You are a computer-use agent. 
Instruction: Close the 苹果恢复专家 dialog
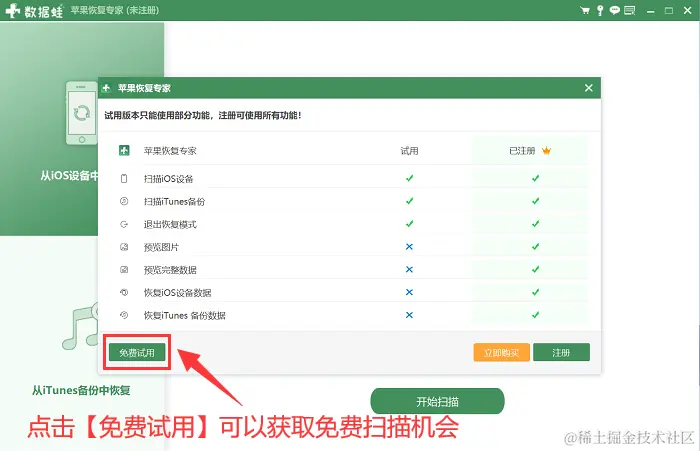click(589, 88)
